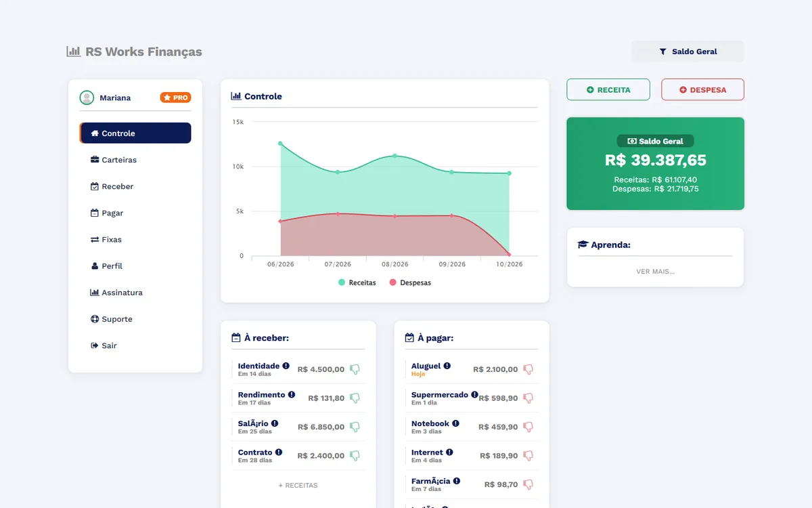Mark Rendimento as received with thumbs icon
This screenshot has height=508, width=812.
pos(355,398)
